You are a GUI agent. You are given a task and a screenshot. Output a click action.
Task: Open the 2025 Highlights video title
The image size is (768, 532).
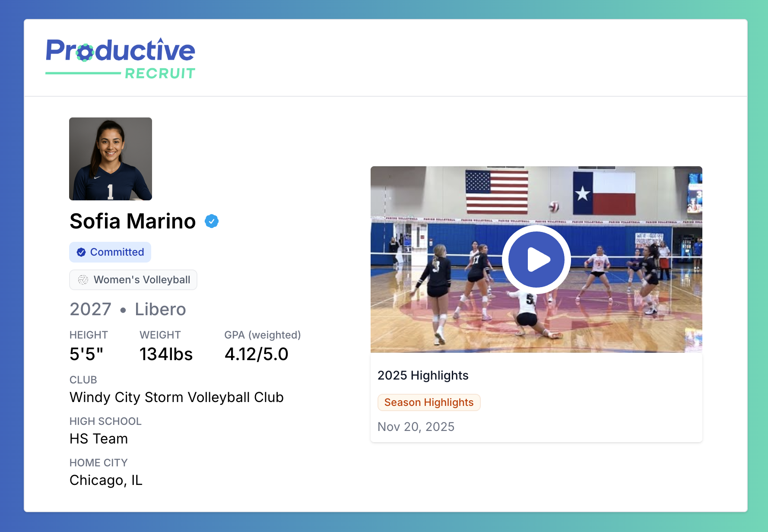coord(422,375)
